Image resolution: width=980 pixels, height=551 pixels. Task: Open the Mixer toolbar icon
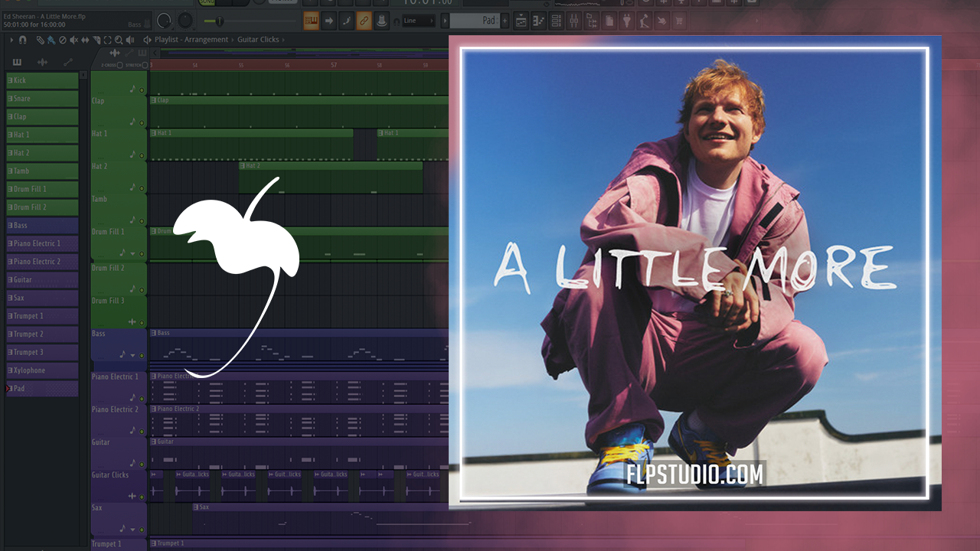(573, 21)
